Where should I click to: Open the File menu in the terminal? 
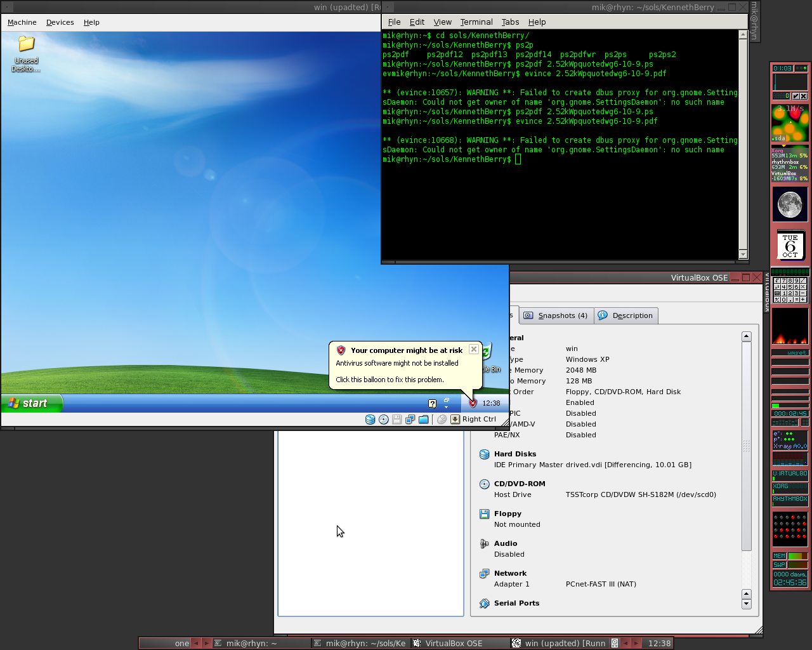pyautogui.click(x=394, y=22)
